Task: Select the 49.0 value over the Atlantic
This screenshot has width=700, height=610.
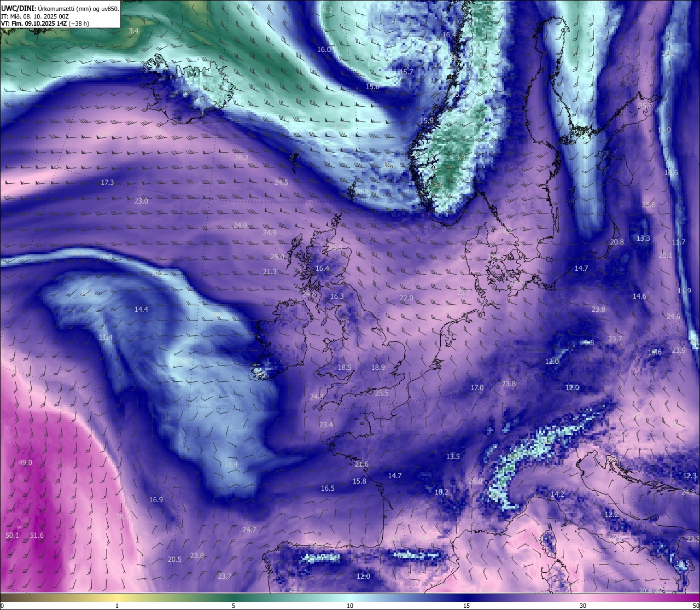Action: (x=25, y=462)
